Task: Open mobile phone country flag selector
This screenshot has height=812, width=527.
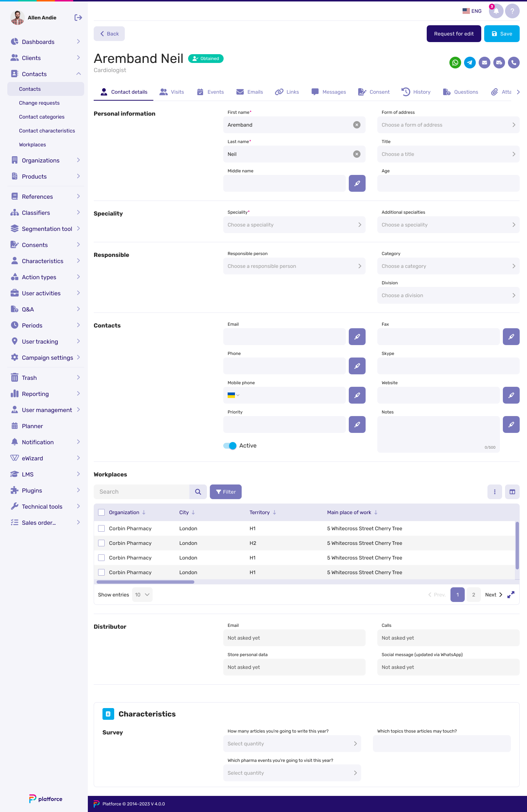Action: [233, 395]
